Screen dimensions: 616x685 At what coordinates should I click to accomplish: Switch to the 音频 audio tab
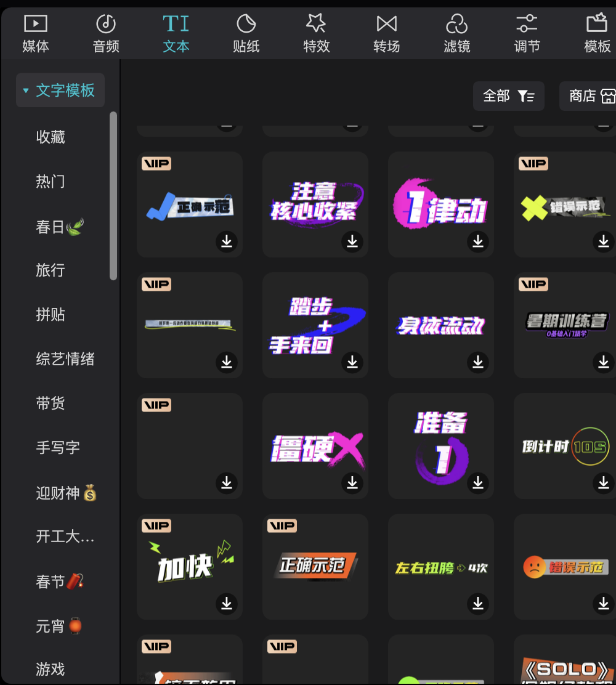point(106,34)
